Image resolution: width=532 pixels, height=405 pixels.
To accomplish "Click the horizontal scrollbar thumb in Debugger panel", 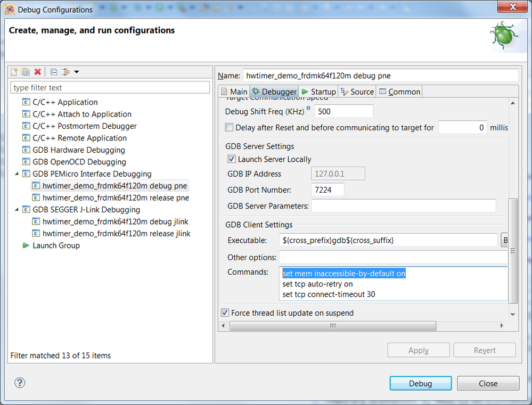I will (x=333, y=326).
